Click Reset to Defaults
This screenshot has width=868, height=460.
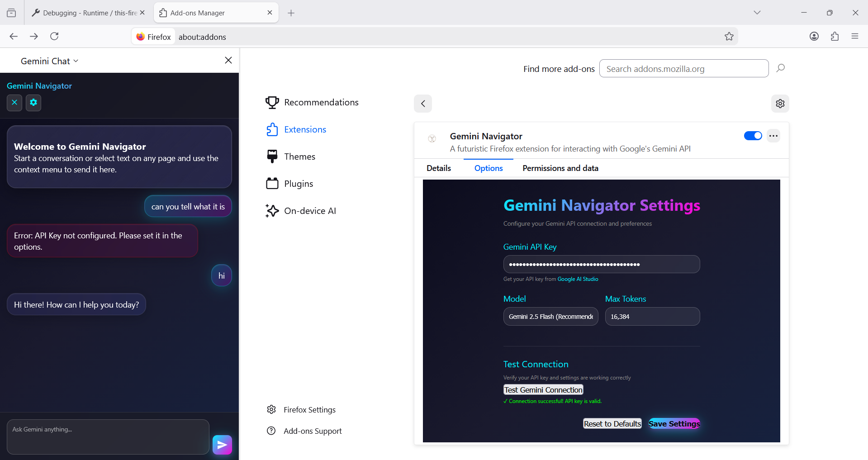click(x=612, y=424)
